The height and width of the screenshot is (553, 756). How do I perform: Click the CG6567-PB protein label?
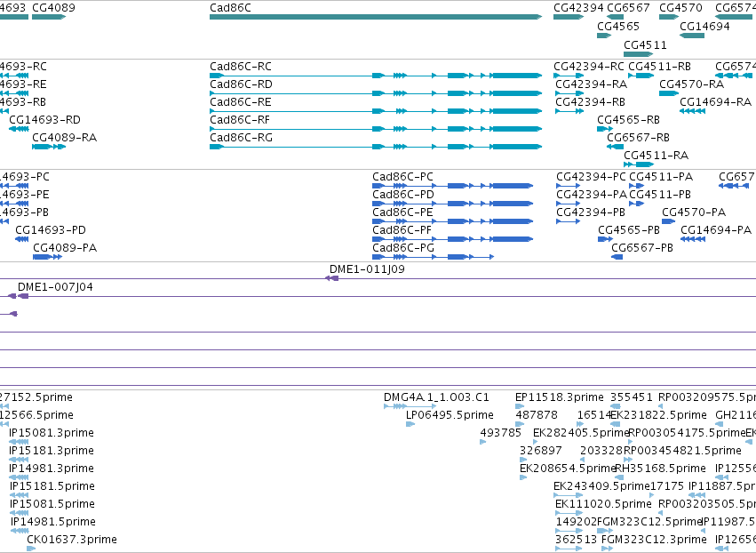642,248
